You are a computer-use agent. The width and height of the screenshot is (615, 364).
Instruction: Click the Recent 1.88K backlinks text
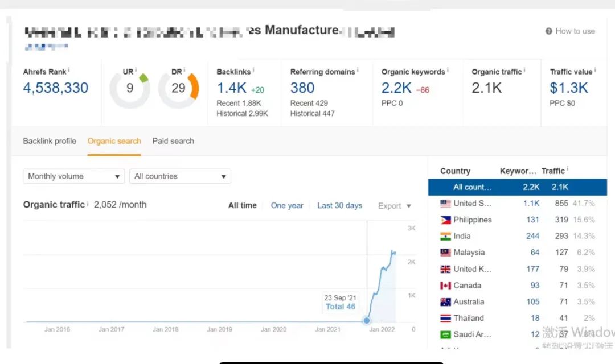239,104
